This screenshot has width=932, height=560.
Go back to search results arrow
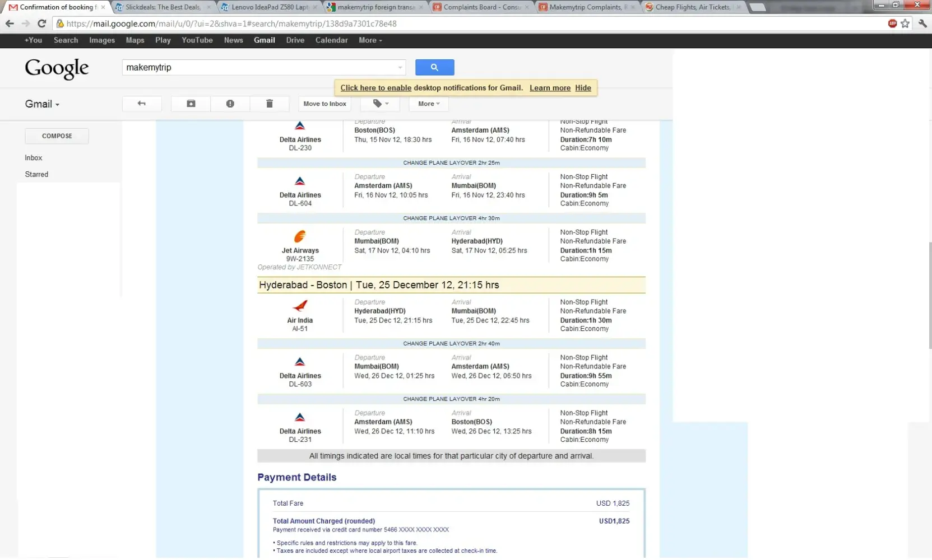coord(142,104)
